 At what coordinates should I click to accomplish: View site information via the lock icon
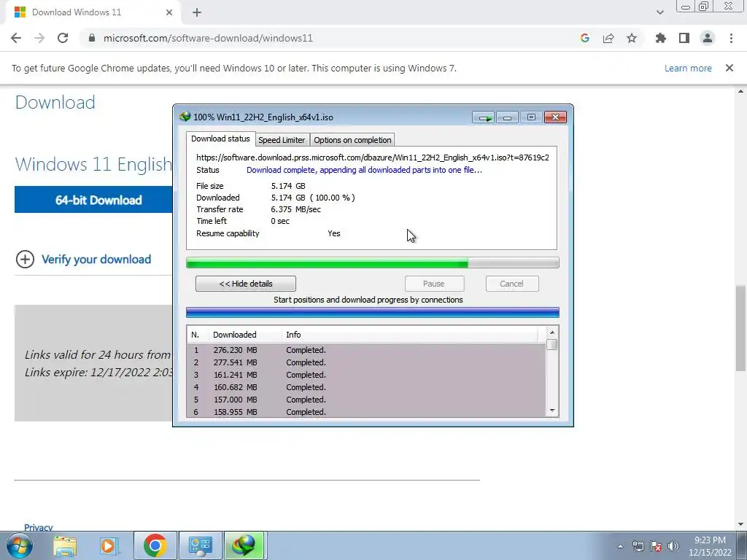pyautogui.click(x=92, y=38)
